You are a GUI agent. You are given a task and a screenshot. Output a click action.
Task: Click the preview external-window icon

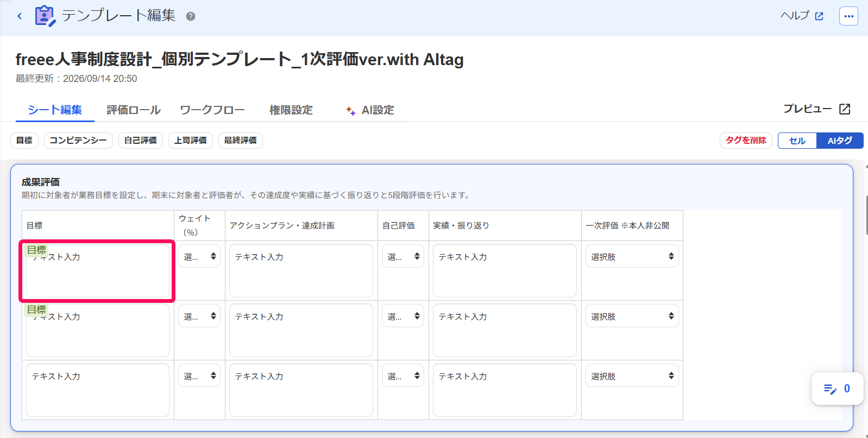(845, 109)
